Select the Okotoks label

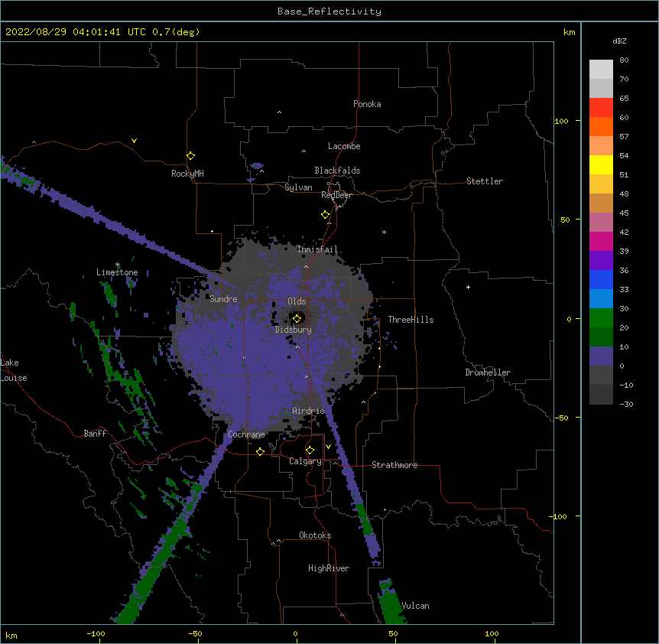point(315,535)
